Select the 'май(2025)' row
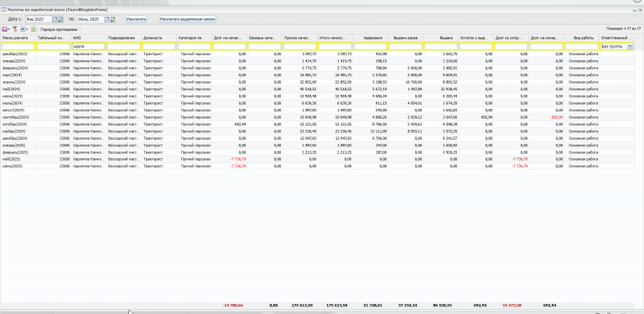644x314 pixels. [x=317, y=159]
